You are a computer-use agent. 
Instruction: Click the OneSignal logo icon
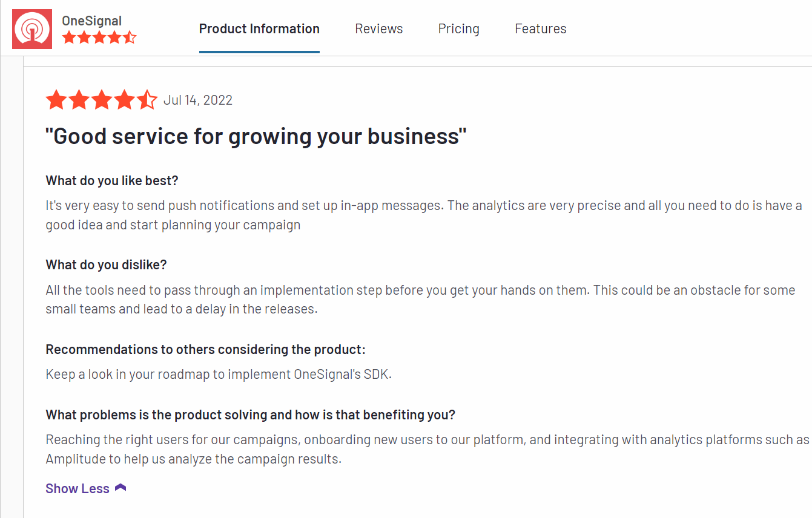(32, 29)
